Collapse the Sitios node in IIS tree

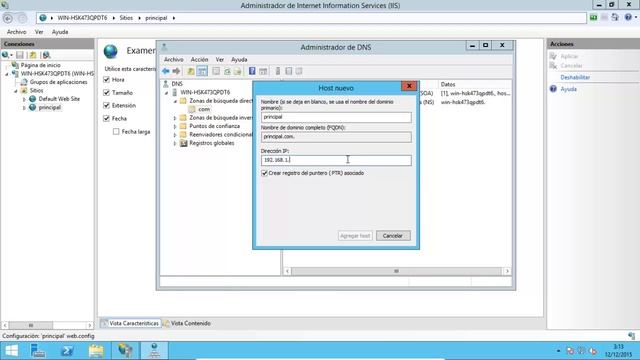pos(16,91)
